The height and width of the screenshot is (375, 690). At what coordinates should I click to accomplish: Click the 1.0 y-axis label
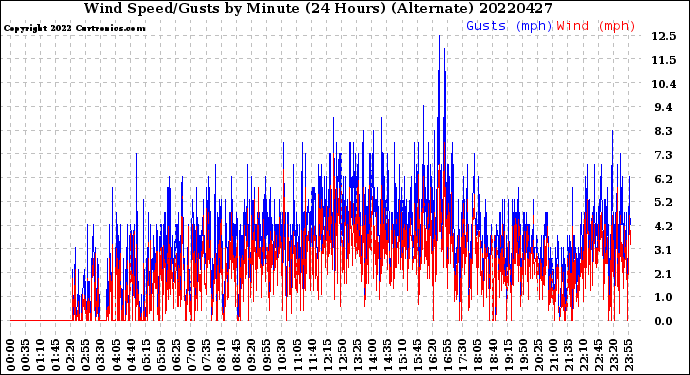tap(664, 297)
